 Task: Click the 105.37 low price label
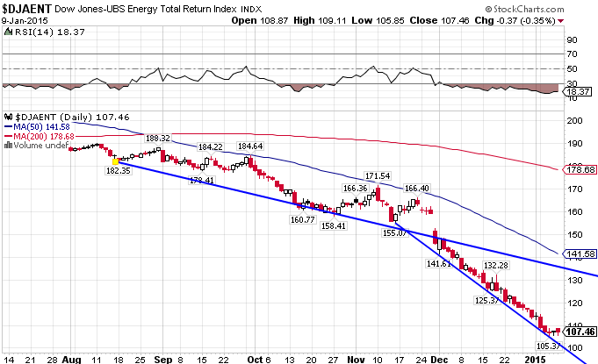548,346
